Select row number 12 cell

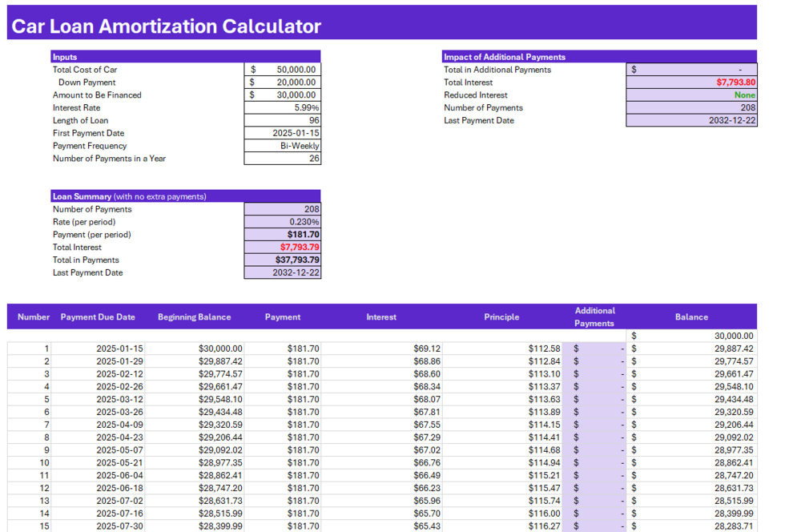click(x=30, y=489)
